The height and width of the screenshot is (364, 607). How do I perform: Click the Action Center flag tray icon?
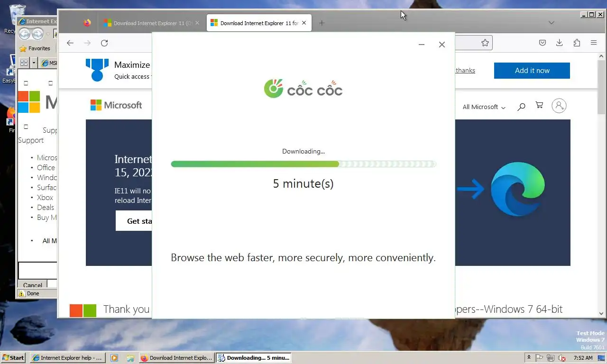tap(539, 358)
